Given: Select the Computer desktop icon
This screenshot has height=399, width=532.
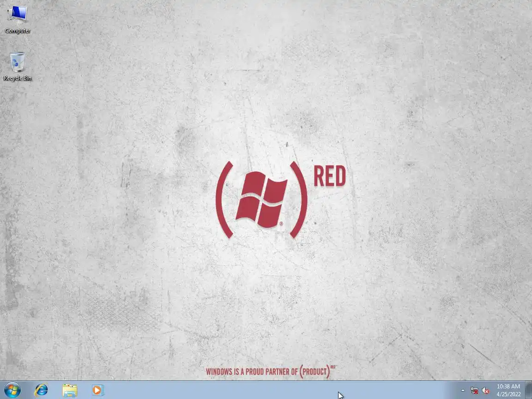Looking at the screenshot, I should (17, 18).
